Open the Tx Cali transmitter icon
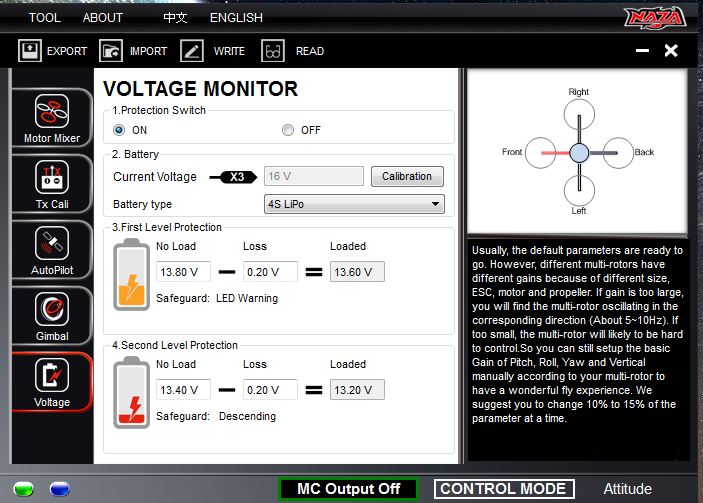The width and height of the screenshot is (703, 503). coord(51,178)
